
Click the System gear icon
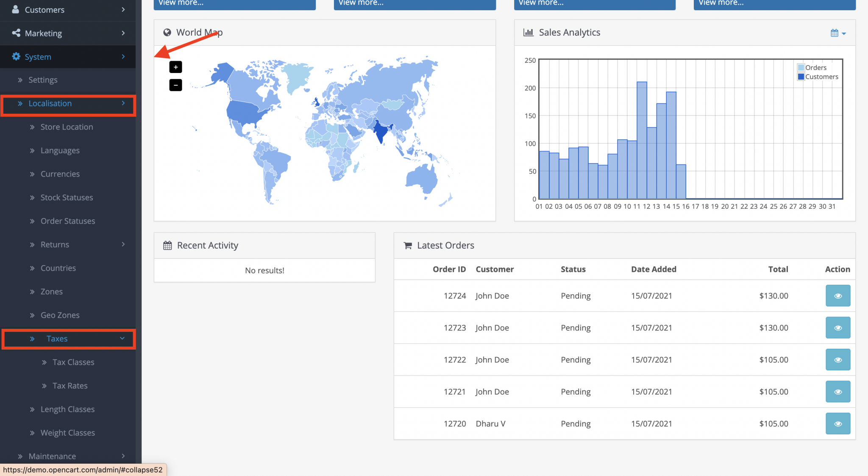click(x=16, y=56)
